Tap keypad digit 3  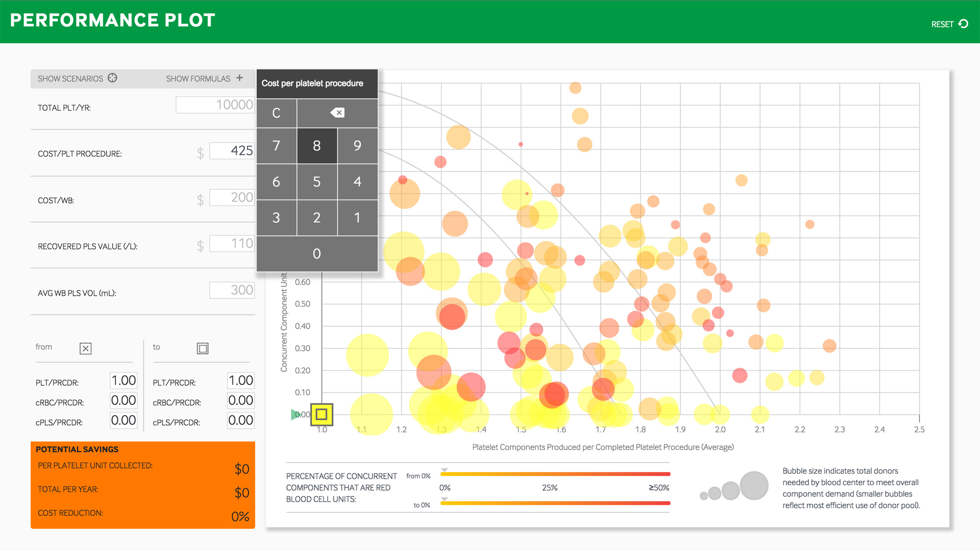point(276,217)
